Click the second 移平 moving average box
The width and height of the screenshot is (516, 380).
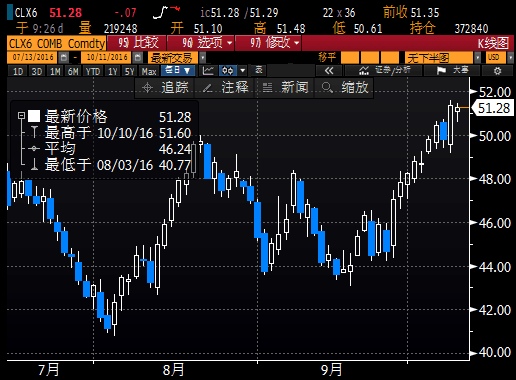[x=369, y=58]
